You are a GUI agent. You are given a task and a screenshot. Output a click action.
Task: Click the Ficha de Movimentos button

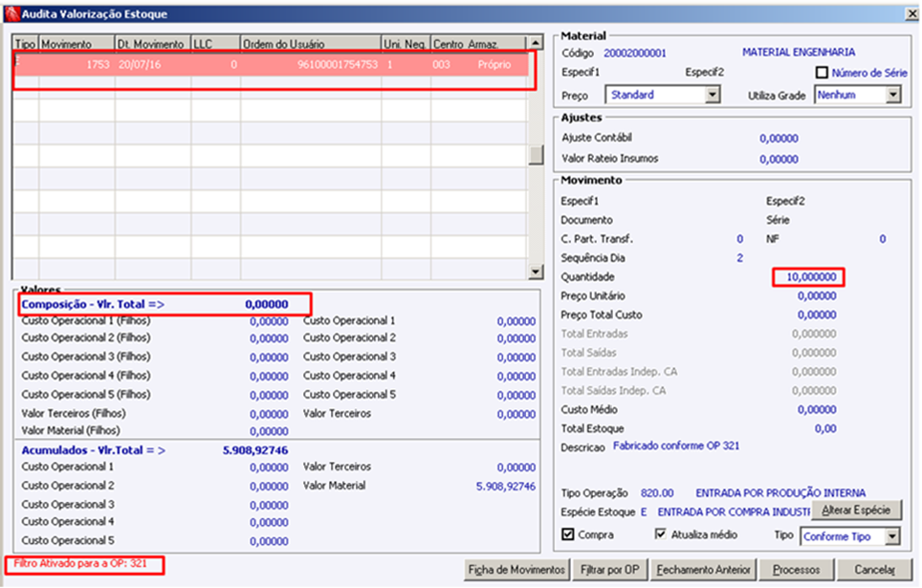[x=516, y=569]
